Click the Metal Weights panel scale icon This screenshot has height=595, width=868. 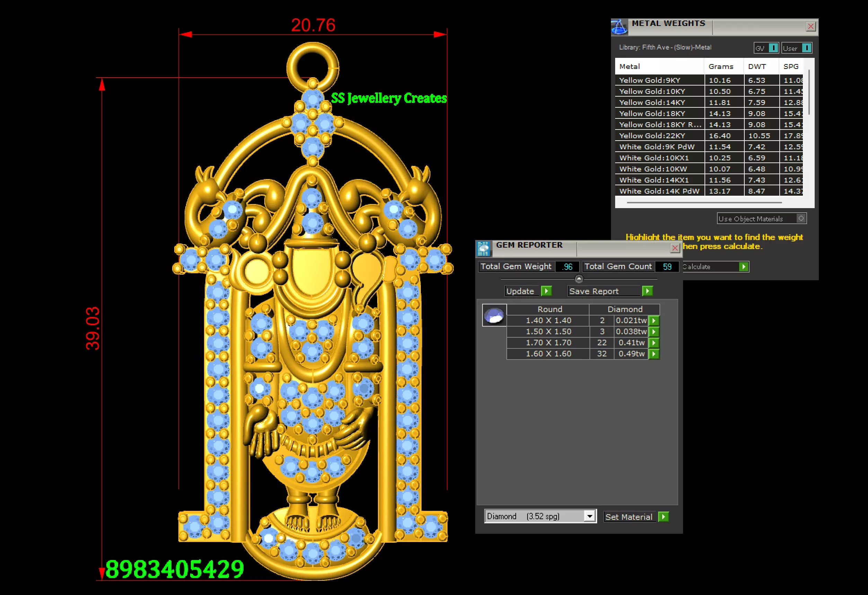[x=619, y=27]
